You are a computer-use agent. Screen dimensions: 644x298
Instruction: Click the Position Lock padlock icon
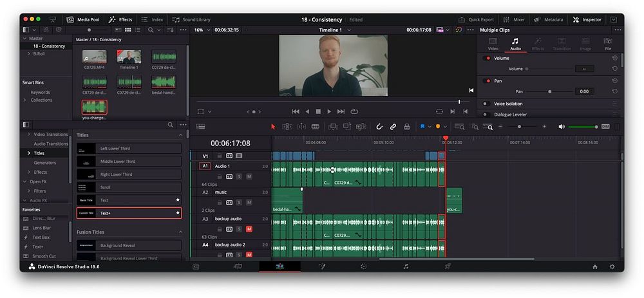click(406, 127)
